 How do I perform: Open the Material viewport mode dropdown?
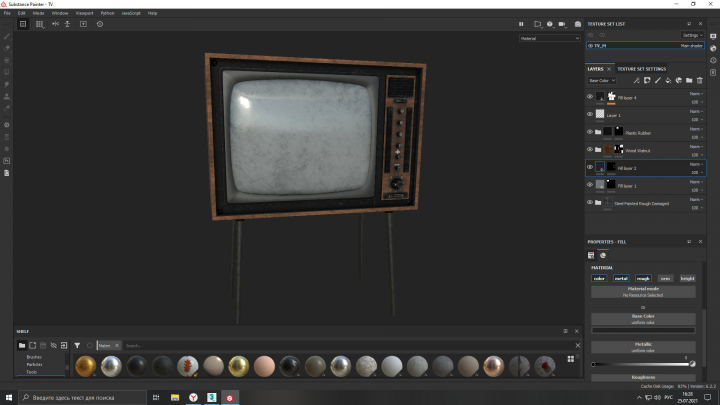(x=550, y=39)
